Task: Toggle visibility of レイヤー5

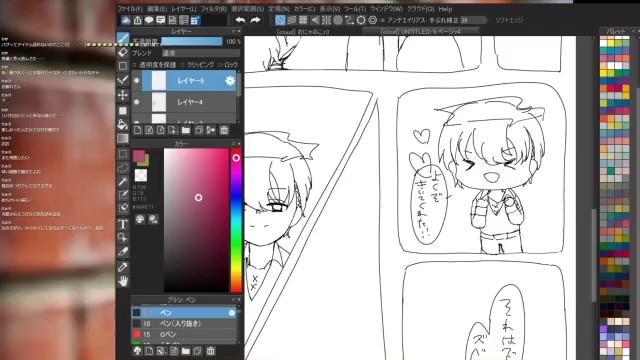Action: pyautogui.click(x=136, y=80)
